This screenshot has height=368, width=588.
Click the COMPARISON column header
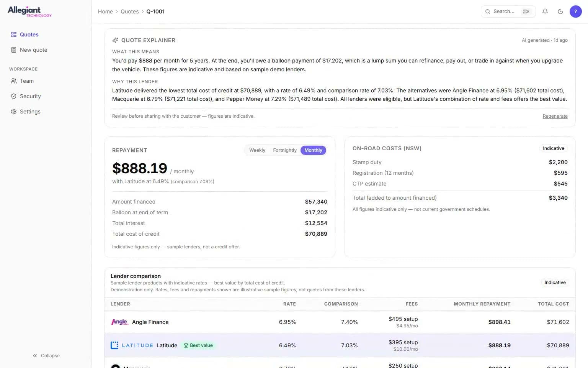[341, 304]
